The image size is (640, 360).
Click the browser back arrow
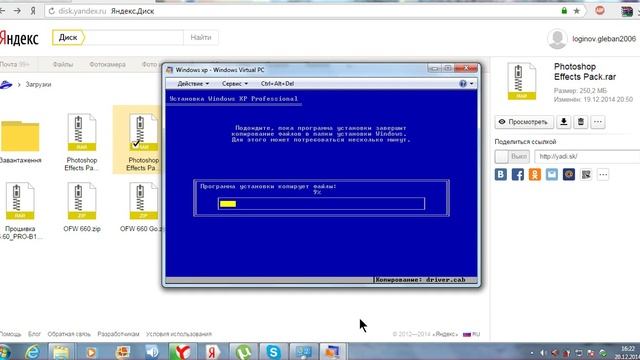pos(3,11)
